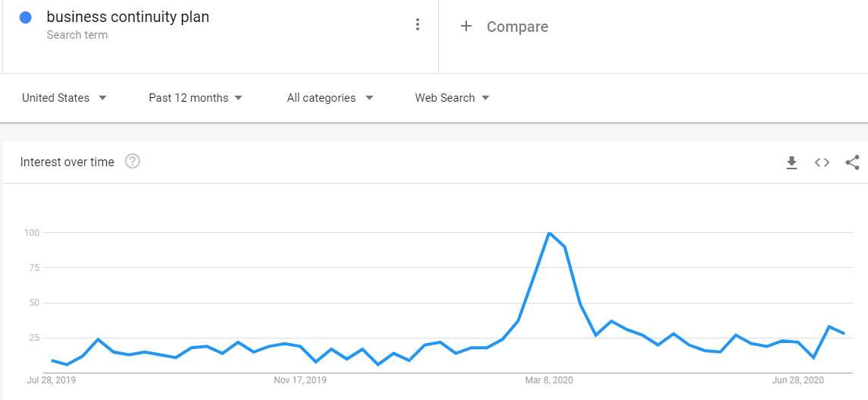Click the Interest over time heading
868x400 pixels.
pyautogui.click(x=67, y=162)
